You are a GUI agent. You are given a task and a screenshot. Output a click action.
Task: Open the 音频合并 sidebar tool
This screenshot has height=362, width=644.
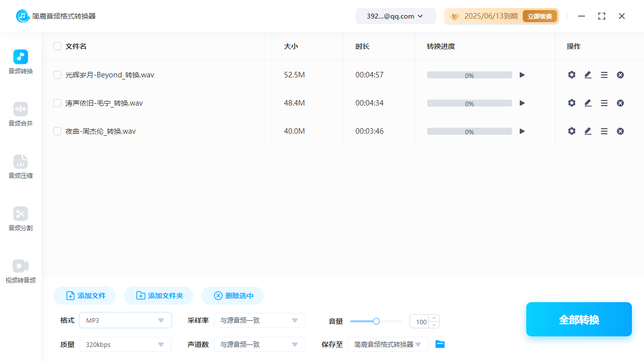[x=20, y=114]
